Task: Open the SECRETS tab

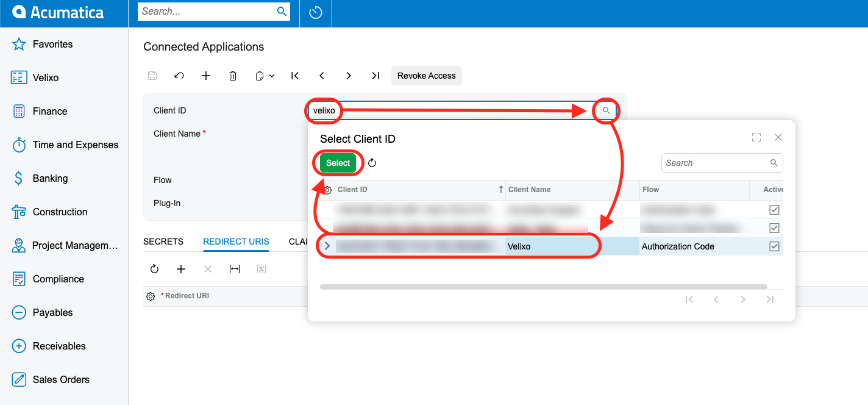Action: pos(163,242)
